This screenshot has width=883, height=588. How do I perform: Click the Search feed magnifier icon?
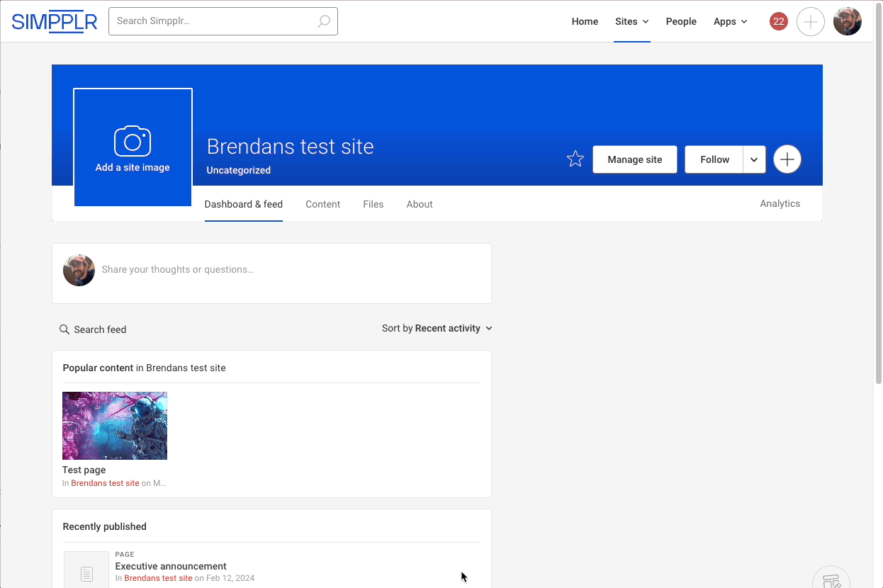(x=64, y=329)
